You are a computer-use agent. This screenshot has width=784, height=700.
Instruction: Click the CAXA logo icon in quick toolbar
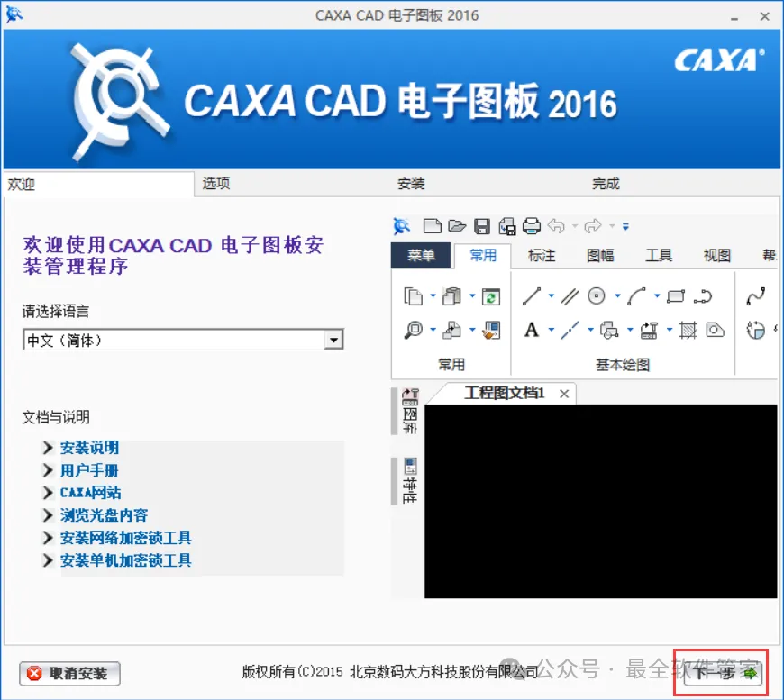[x=402, y=226]
